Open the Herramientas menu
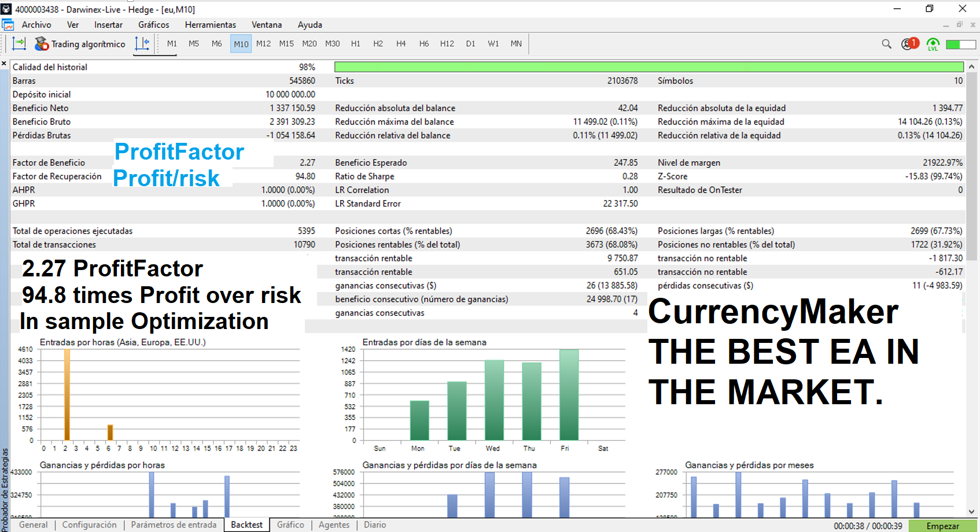 click(x=211, y=25)
